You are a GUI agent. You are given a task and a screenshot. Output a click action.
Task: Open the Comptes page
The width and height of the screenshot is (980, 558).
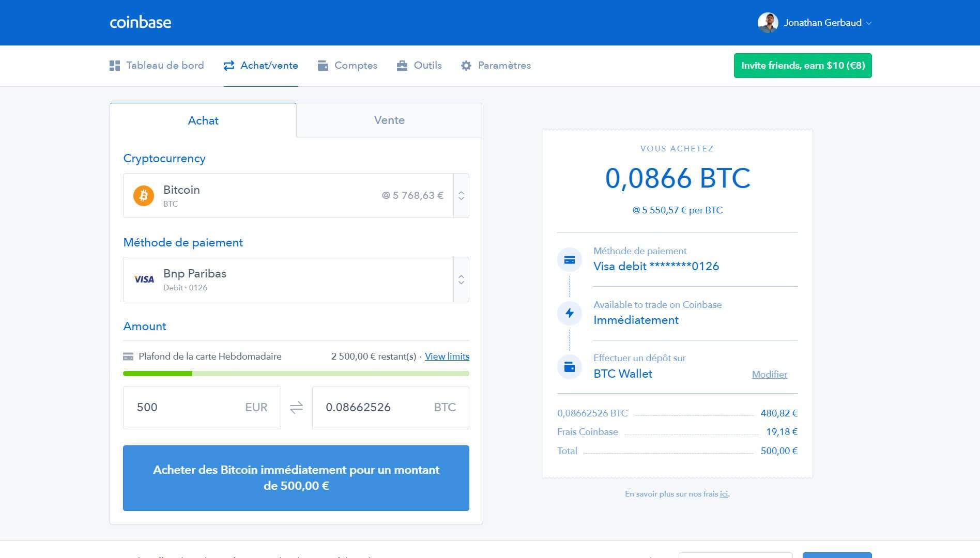(x=347, y=66)
